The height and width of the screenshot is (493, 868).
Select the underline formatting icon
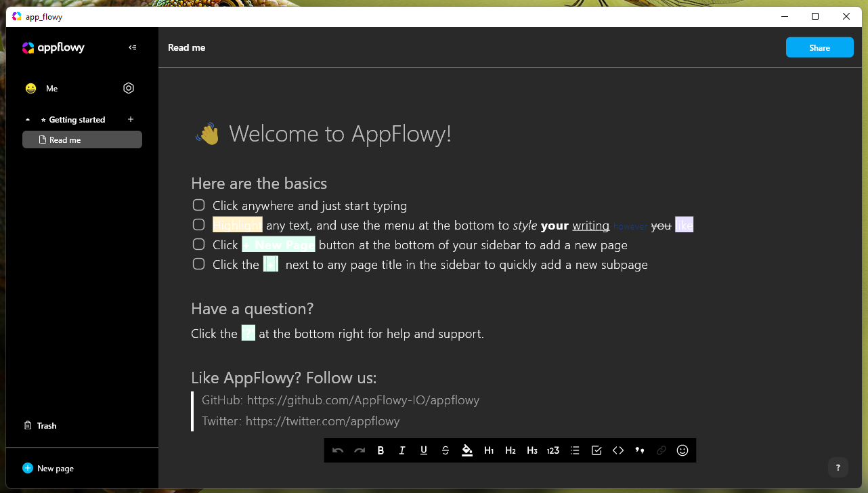423,450
